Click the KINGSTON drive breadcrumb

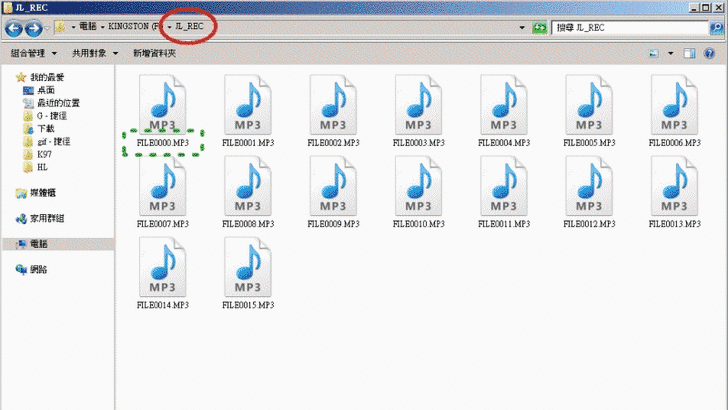click(x=135, y=26)
